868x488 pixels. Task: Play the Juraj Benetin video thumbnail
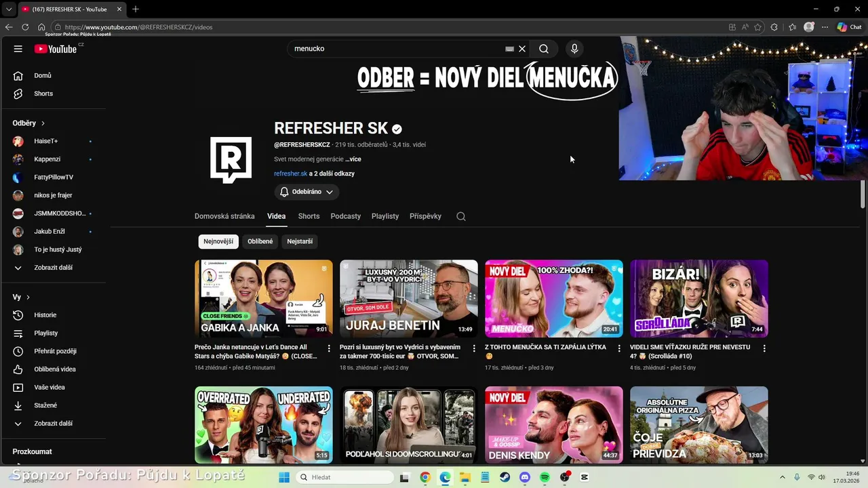(x=409, y=299)
